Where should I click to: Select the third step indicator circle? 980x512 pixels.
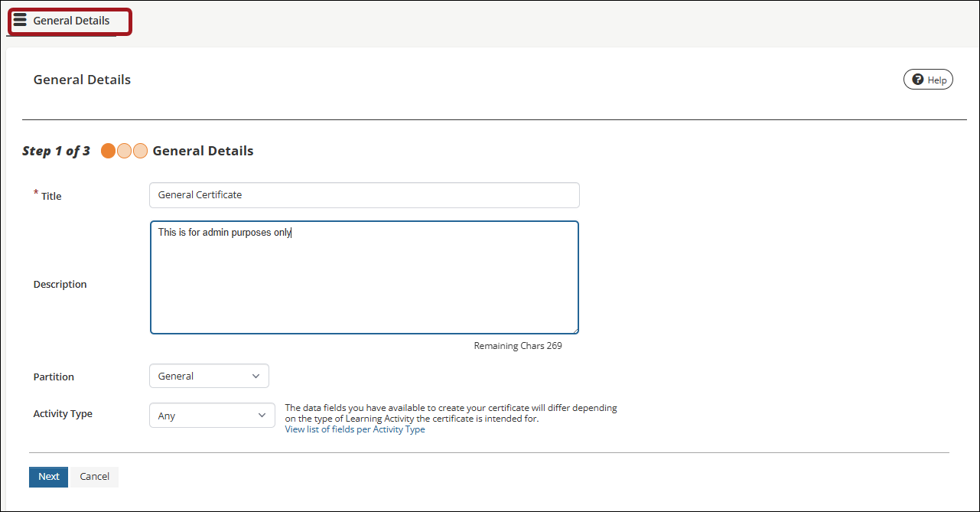click(x=140, y=151)
